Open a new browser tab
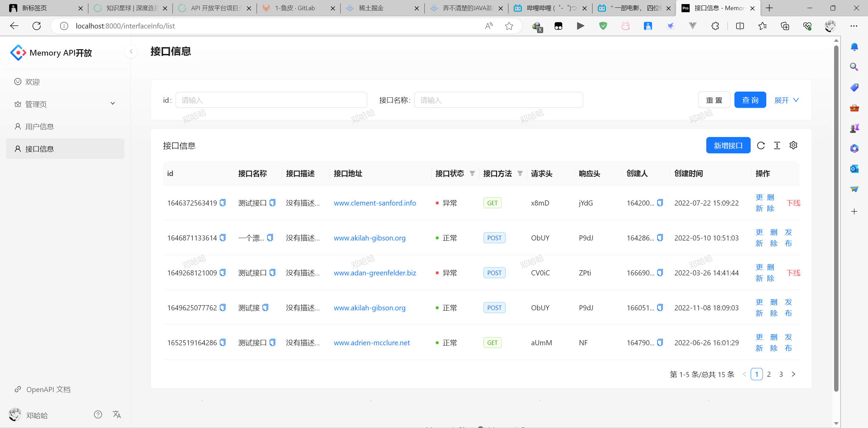 tap(769, 8)
